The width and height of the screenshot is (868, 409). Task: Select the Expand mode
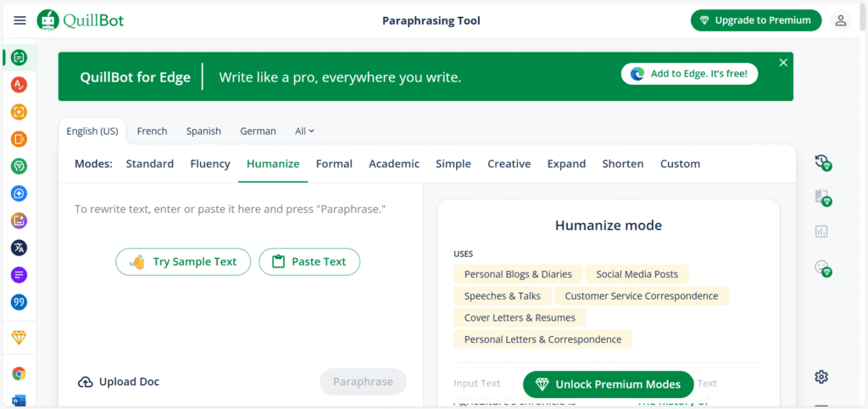coord(566,164)
